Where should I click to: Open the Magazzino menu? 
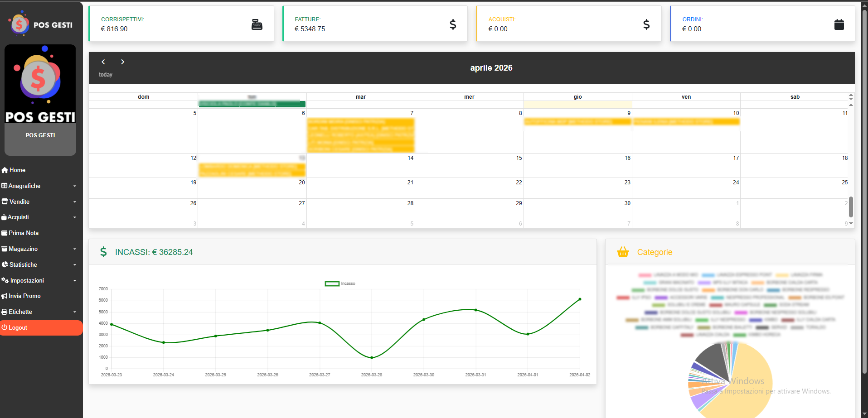[41, 249]
